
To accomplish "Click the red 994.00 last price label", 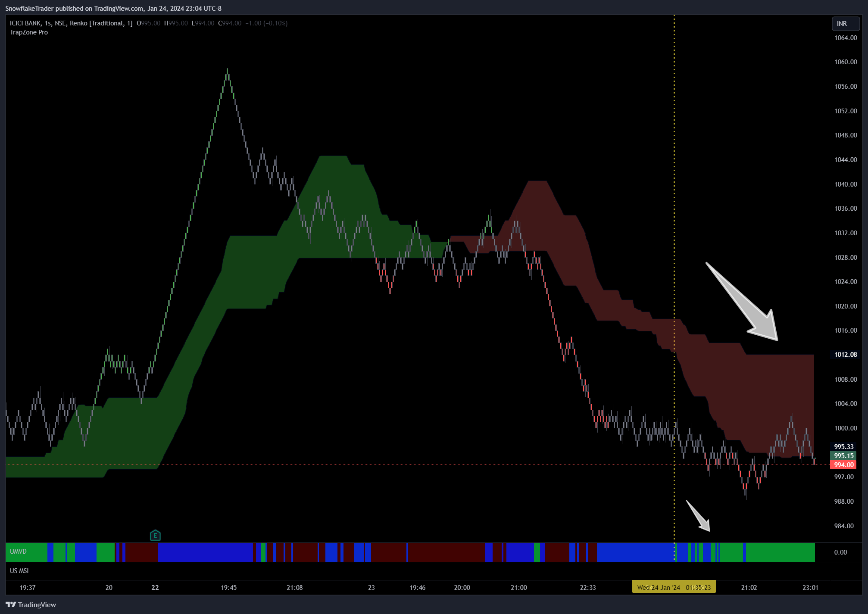I will (x=843, y=465).
